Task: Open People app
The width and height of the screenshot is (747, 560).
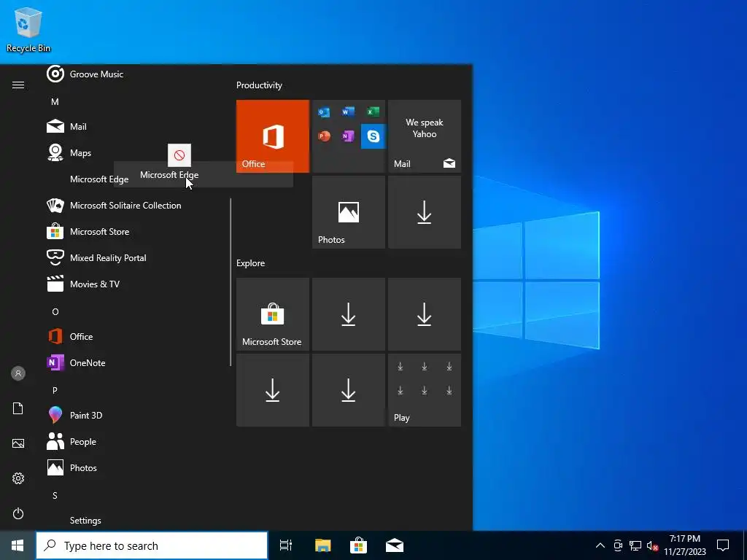Action: pyautogui.click(x=135, y=441)
